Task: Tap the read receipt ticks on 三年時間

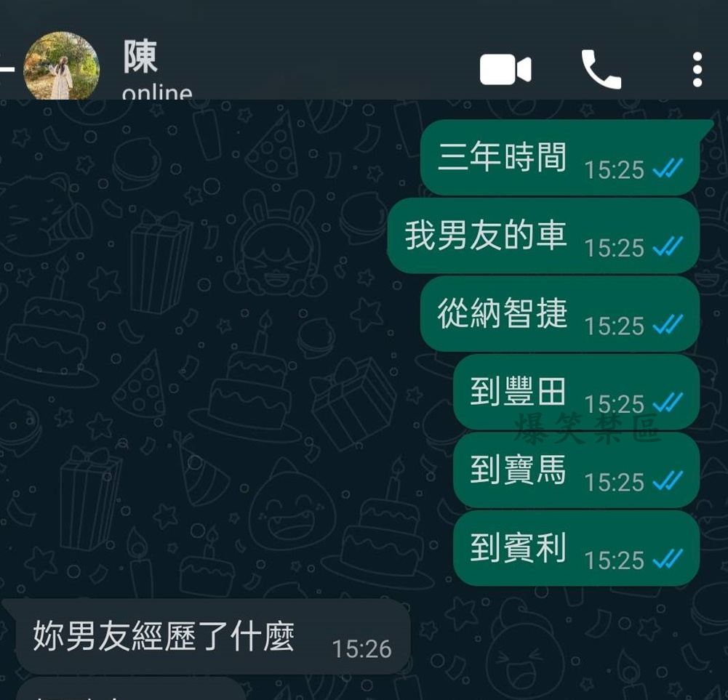Action: point(668,168)
